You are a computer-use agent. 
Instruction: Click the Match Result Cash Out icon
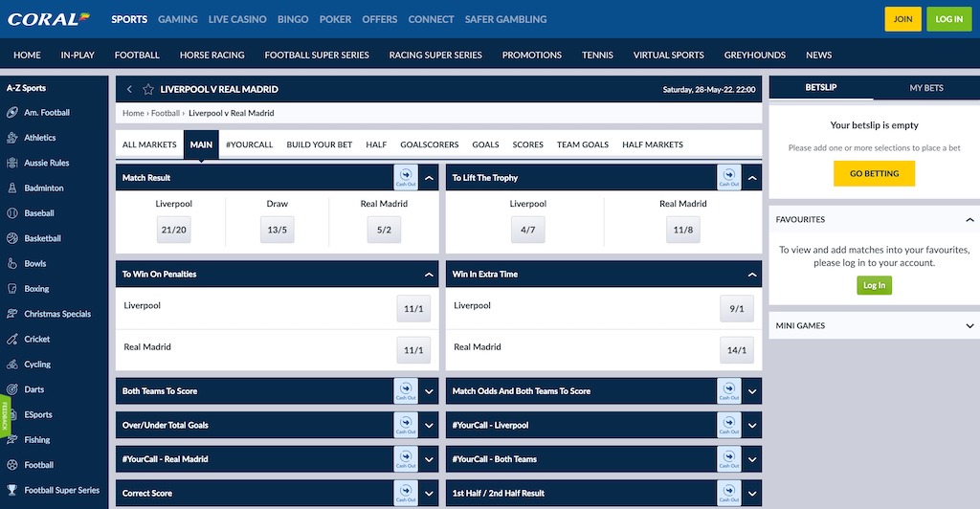(406, 177)
